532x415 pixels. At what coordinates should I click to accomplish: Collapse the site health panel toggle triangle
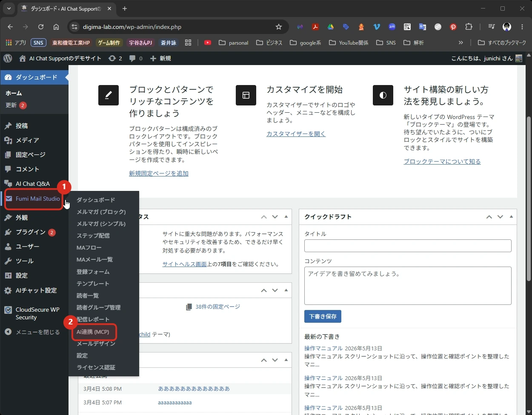click(286, 217)
